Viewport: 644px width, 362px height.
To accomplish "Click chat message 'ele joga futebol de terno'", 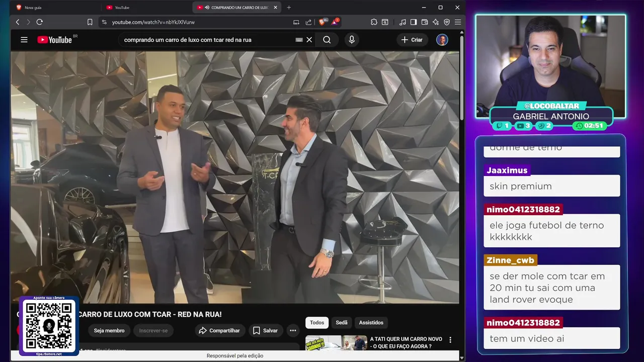I will (x=552, y=231).
